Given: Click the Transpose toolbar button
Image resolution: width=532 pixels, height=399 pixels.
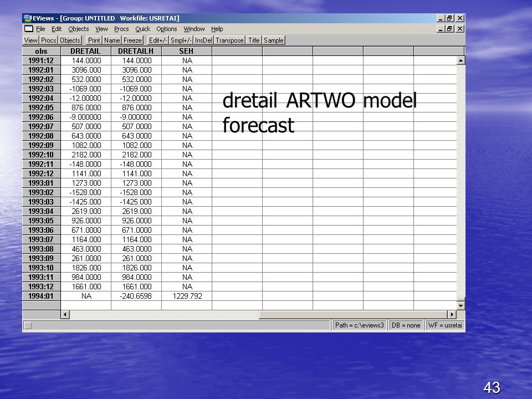Looking at the screenshot, I should (229, 40).
